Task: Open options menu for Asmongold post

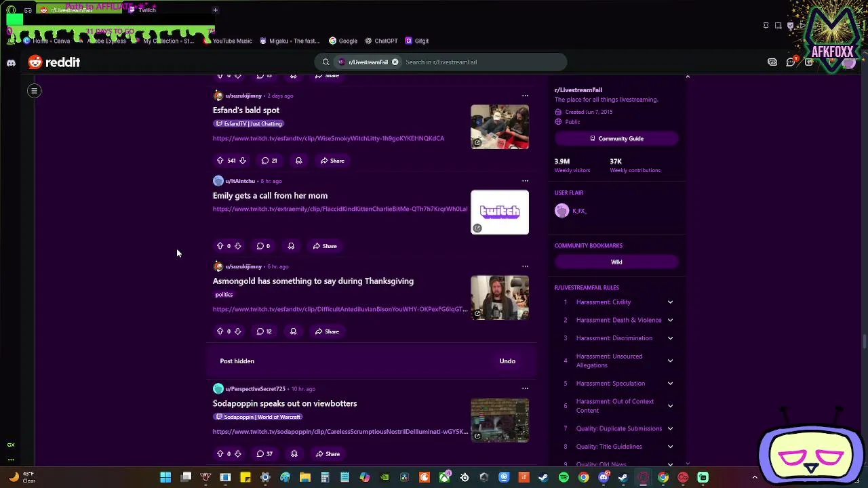Action: pos(525,266)
